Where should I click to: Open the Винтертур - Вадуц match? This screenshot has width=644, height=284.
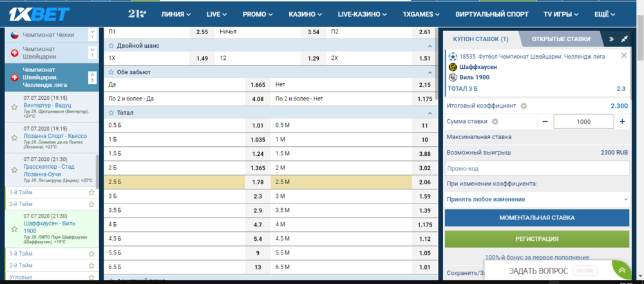[x=47, y=105]
